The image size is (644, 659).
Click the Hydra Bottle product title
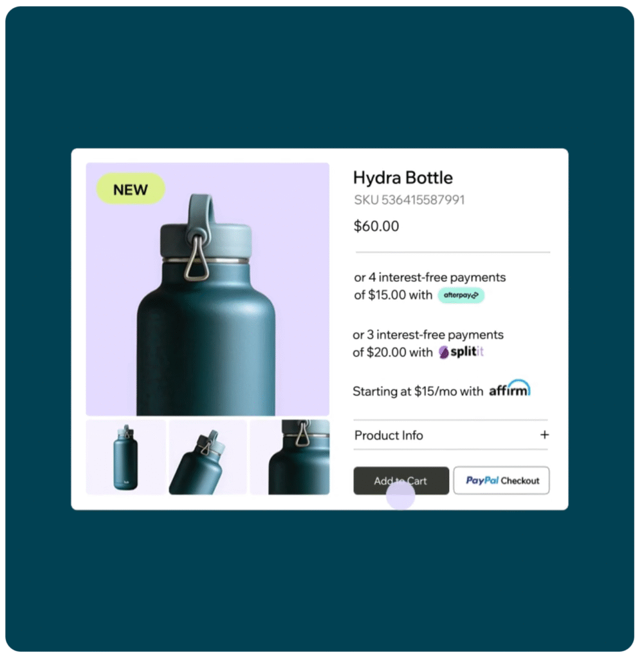tap(403, 178)
